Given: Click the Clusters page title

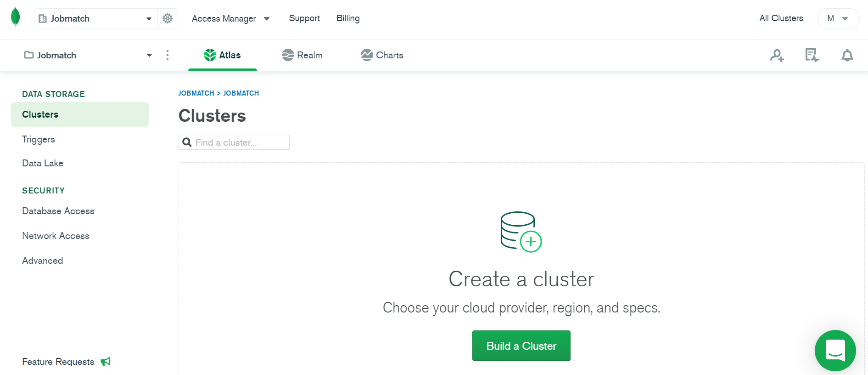Looking at the screenshot, I should point(212,116).
